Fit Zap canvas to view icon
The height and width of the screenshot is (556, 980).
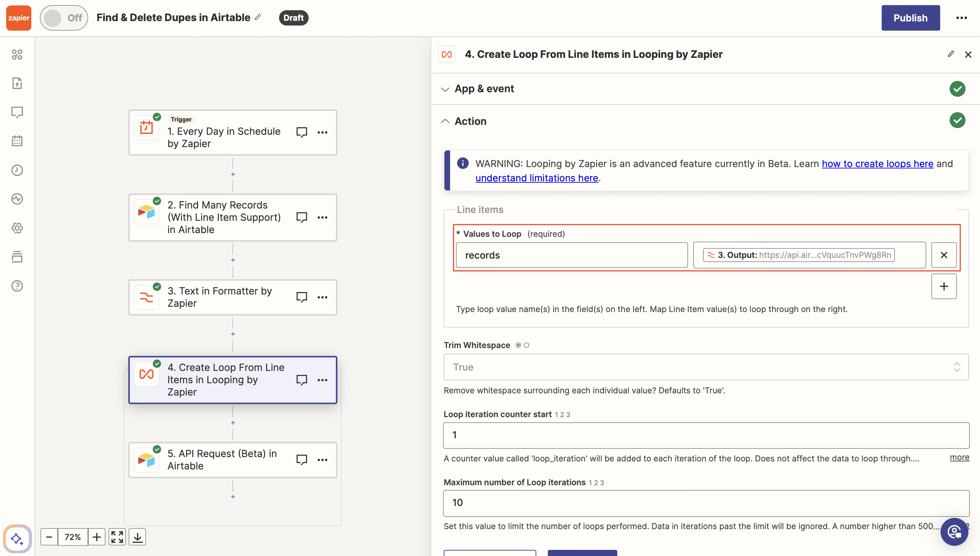(x=117, y=537)
